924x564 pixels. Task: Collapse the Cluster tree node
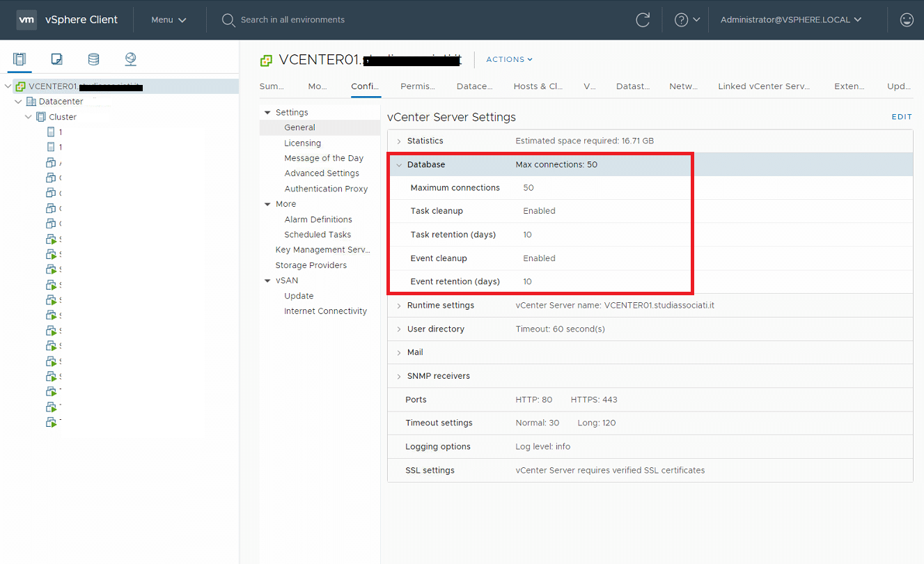pos(29,117)
